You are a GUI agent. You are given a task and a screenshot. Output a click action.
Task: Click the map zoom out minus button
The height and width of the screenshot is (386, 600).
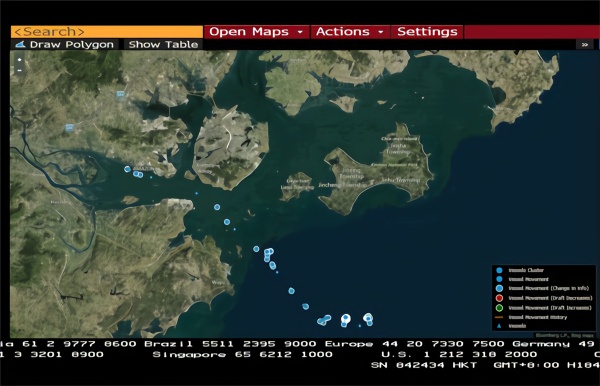pyautogui.click(x=20, y=70)
